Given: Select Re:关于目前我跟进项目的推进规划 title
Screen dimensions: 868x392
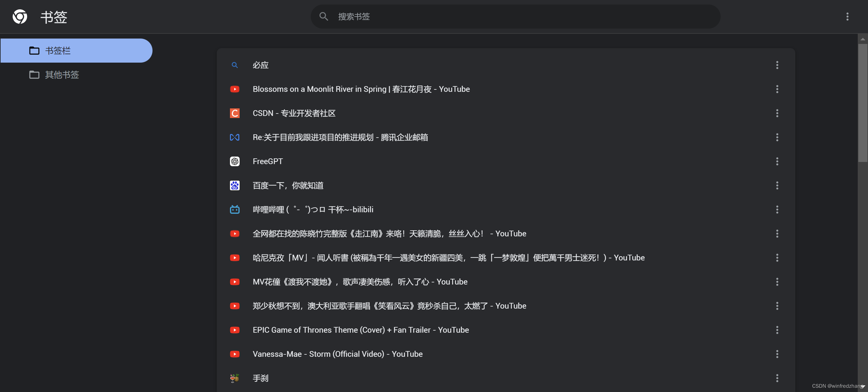Looking at the screenshot, I should (340, 137).
